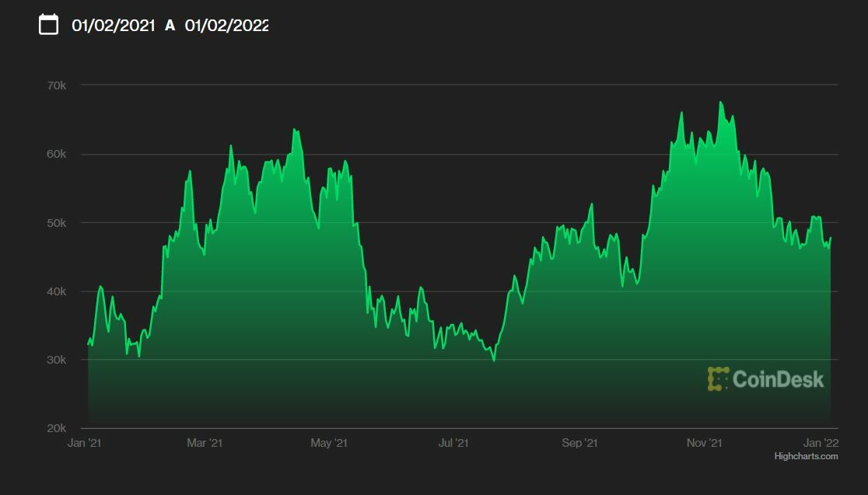Click the mid-April 2021 price peak

[x=295, y=130]
